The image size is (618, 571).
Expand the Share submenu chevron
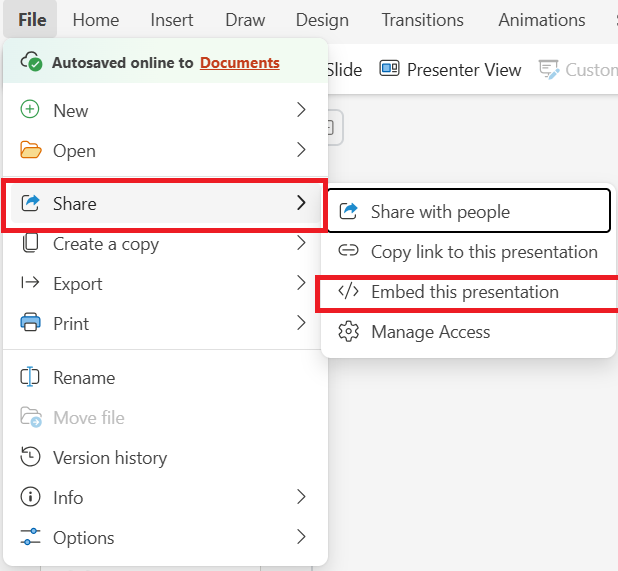301,203
